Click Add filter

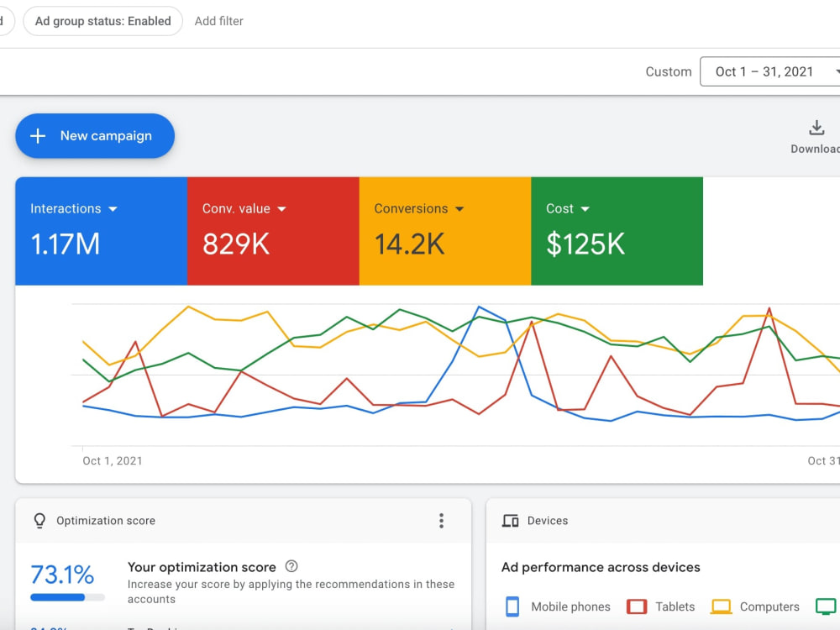point(218,22)
